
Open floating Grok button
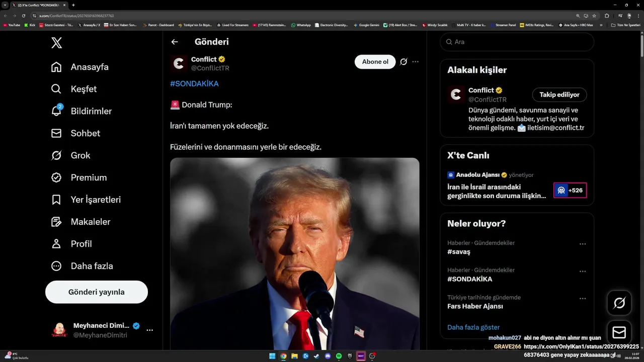[x=619, y=303]
